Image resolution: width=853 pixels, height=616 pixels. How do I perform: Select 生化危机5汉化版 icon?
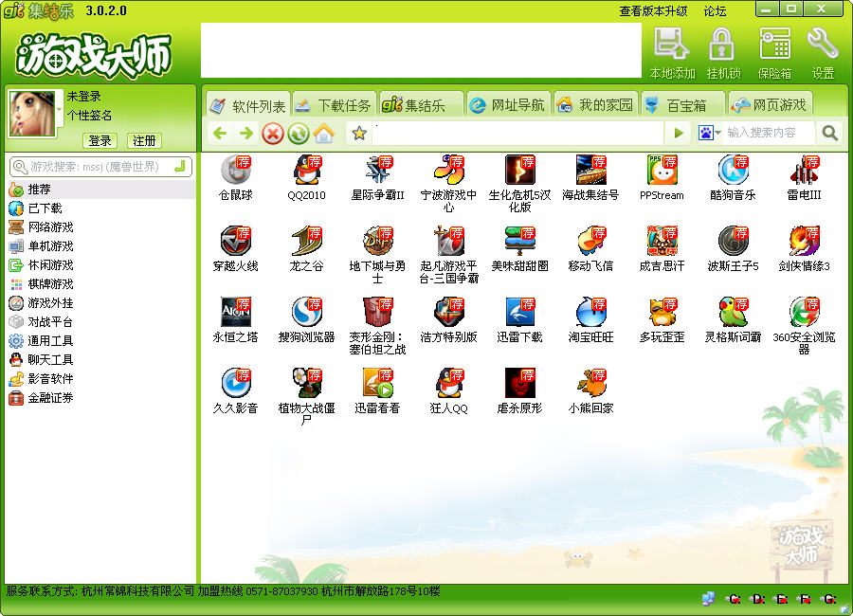(519, 170)
